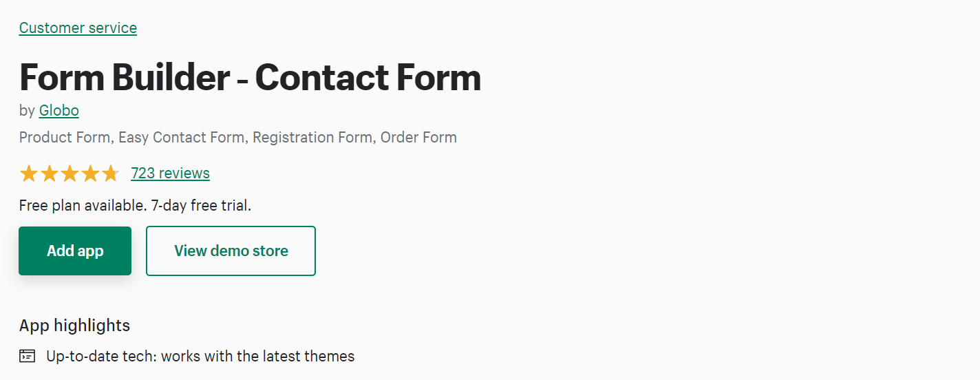The width and height of the screenshot is (980, 380).
Task: Click the Form Builder - Contact Form title
Action: tap(250, 77)
